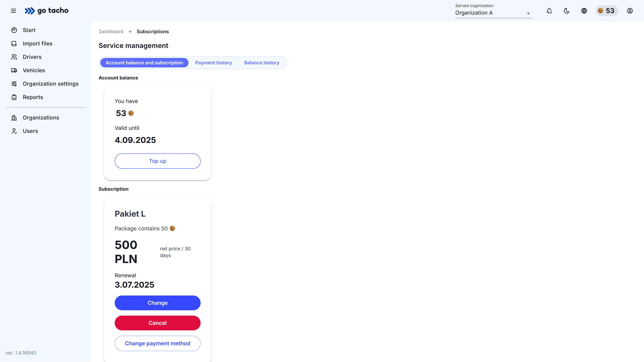View the coin balance indicator showing 53
Viewport: 644px width, 362px height.
(607, 11)
